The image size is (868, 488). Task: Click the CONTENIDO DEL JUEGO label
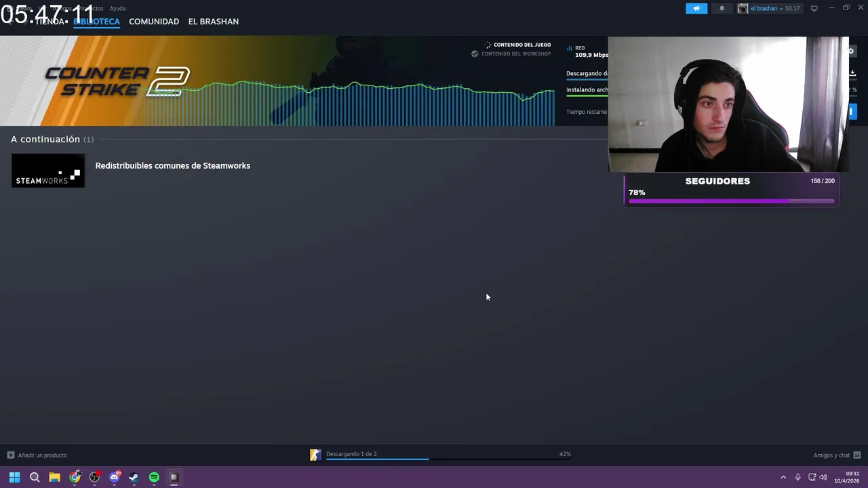pos(522,45)
